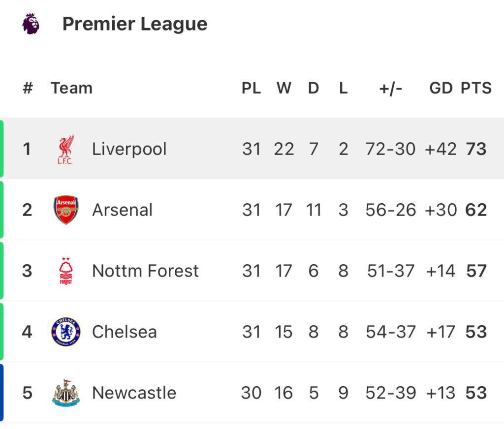Select the Arsenal team name
The image size is (504, 429).
[122, 210]
